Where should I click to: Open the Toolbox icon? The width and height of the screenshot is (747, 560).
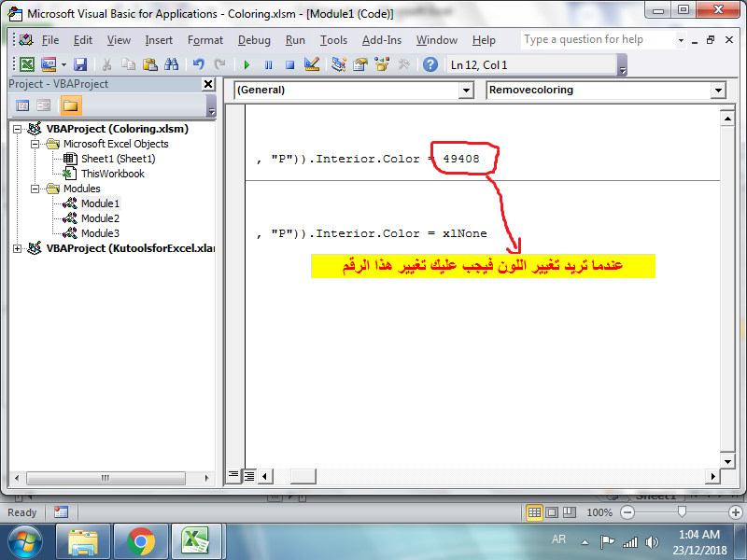[403, 64]
